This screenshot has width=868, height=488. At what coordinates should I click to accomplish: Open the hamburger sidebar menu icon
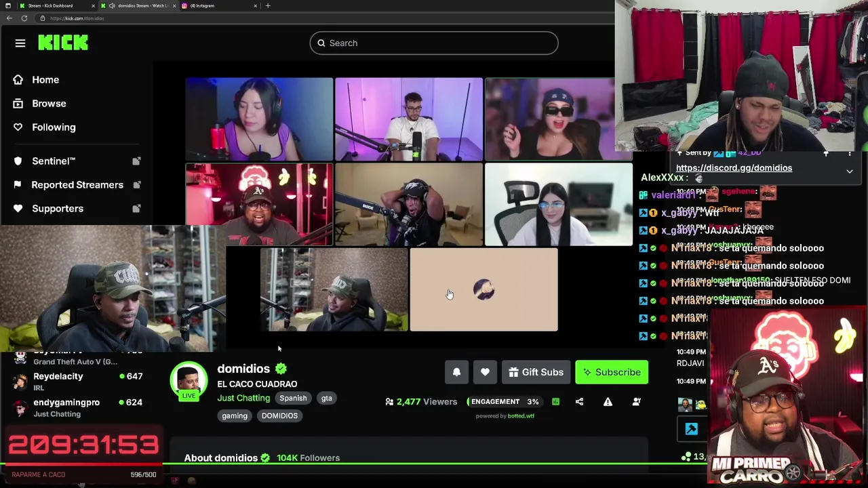(20, 43)
